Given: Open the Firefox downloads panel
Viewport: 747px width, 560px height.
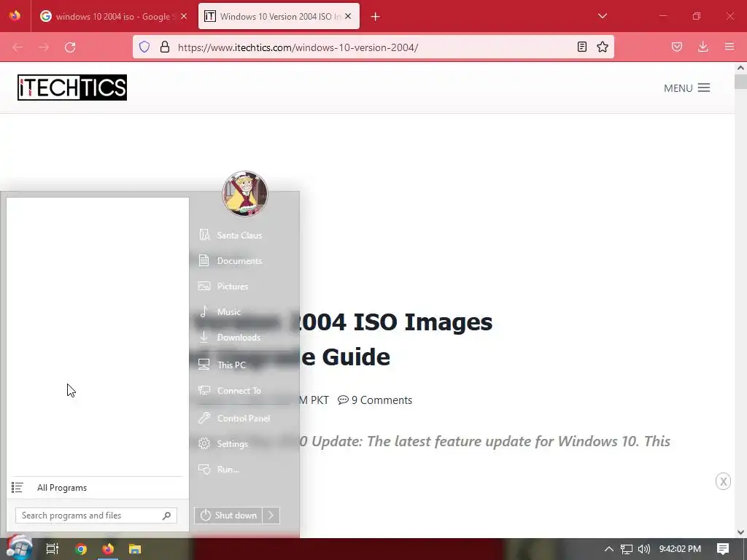Looking at the screenshot, I should 703,47.
